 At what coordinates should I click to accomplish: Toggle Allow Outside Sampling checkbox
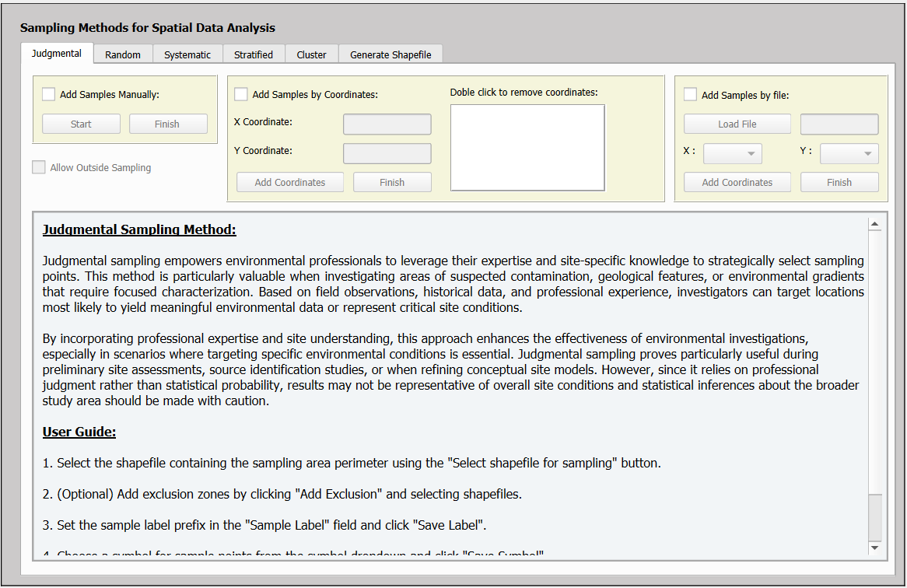tap(39, 167)
